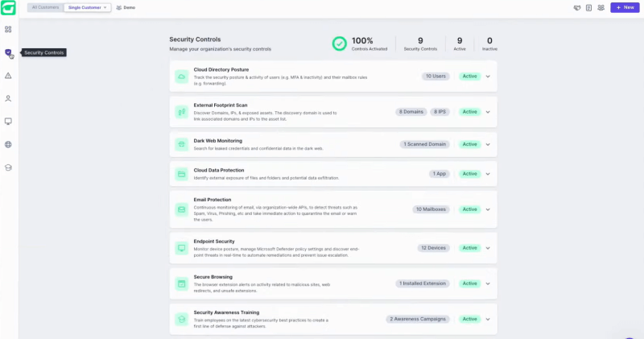The image size is (644, 339).
Task: Click the Cloud Data Protection folder icon
Action: coord(182,174)
